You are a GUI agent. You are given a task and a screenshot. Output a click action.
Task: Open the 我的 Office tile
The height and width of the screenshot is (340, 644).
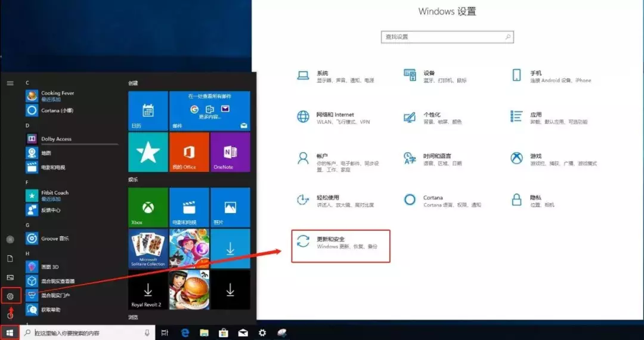(x=189, y=152)
